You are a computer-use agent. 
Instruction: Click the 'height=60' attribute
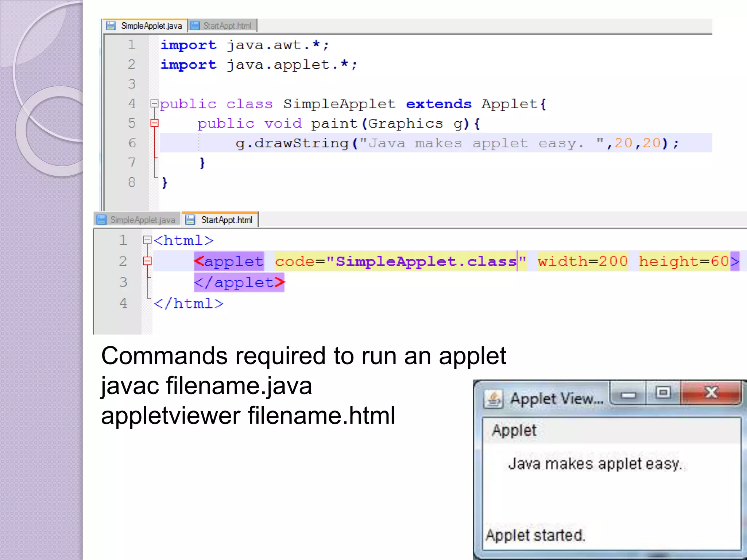coord(684,261)
